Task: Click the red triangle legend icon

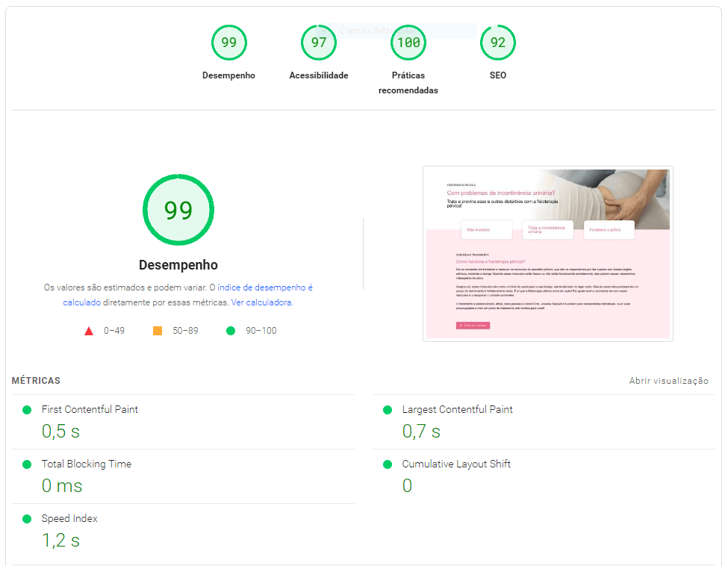Action: coord(89,331)
